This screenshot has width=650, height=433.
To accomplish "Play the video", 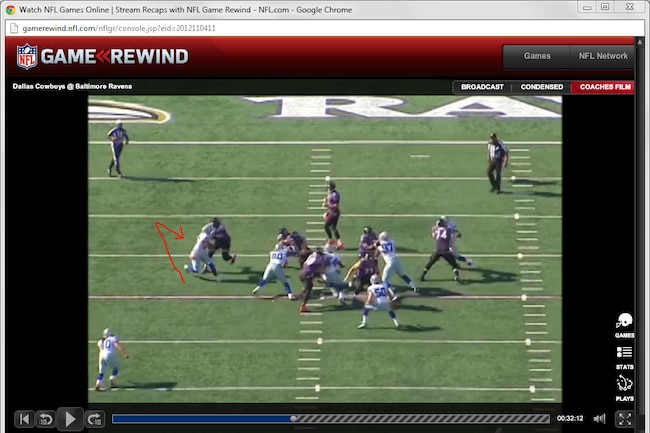I will coord(70,419).
